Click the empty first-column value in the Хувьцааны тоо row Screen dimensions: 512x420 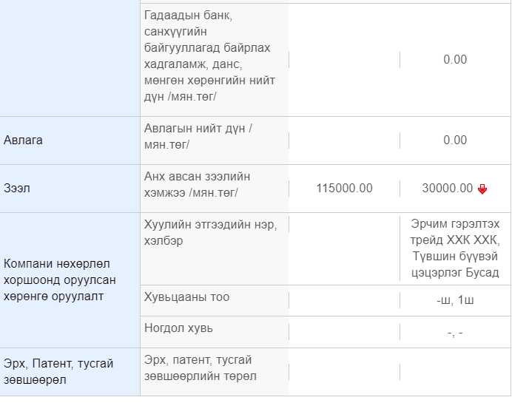[x=344, y=300]
